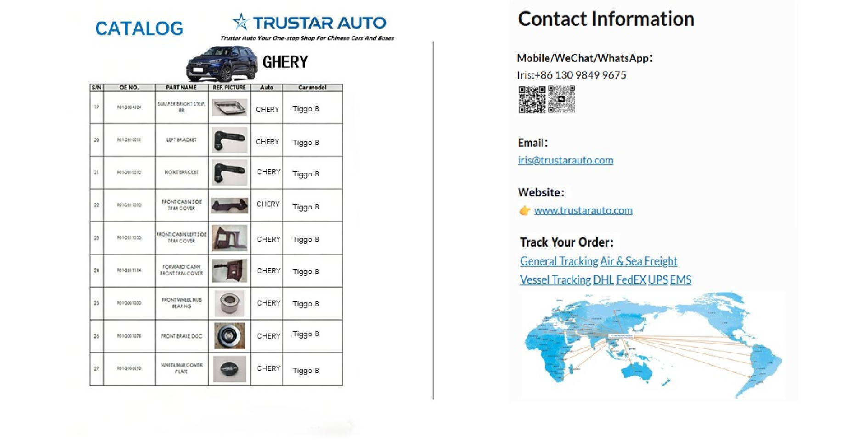Select the LEFT BRACKET part name cell
The width and height of the screenshot is (868, 446).
pyautogui.click(x=181, y=140)
